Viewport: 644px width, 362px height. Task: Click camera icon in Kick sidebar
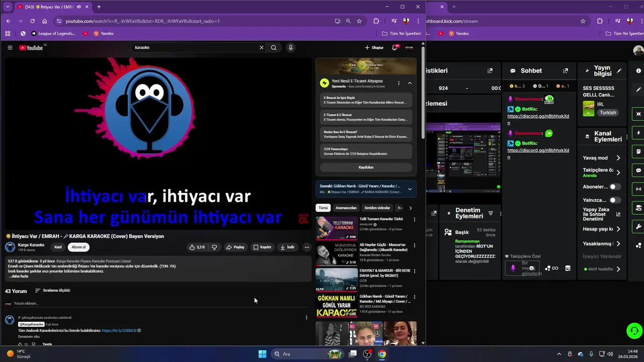click(x=638, y=114)
